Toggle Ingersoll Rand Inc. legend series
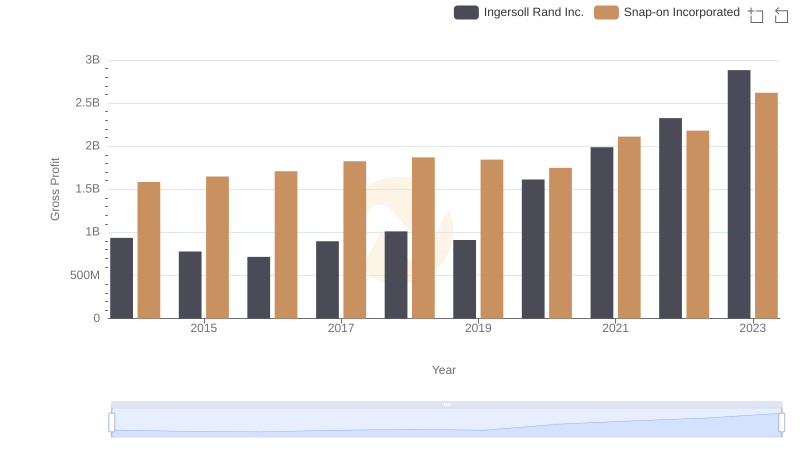Image resolution: width=800 pixels, height=461 pixels. coord(519,12)
